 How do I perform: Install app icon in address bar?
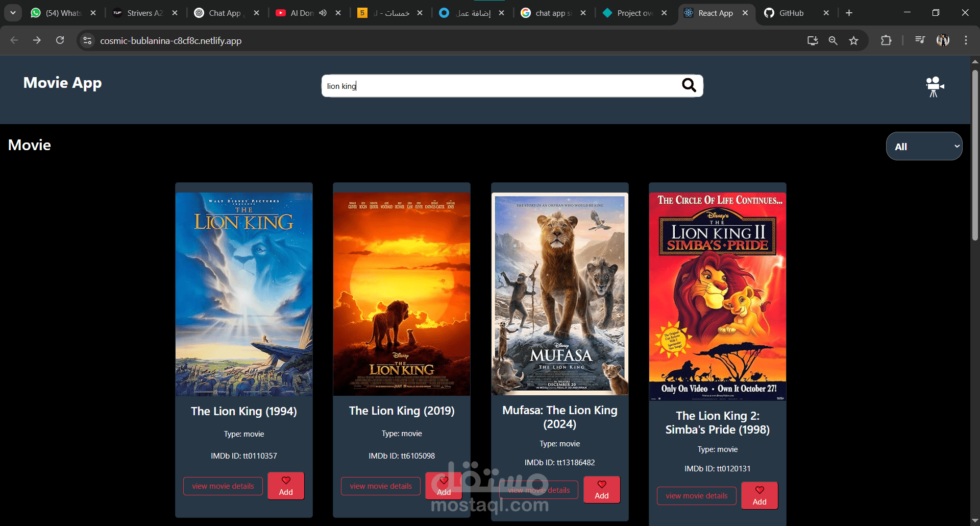coord(813,40)
